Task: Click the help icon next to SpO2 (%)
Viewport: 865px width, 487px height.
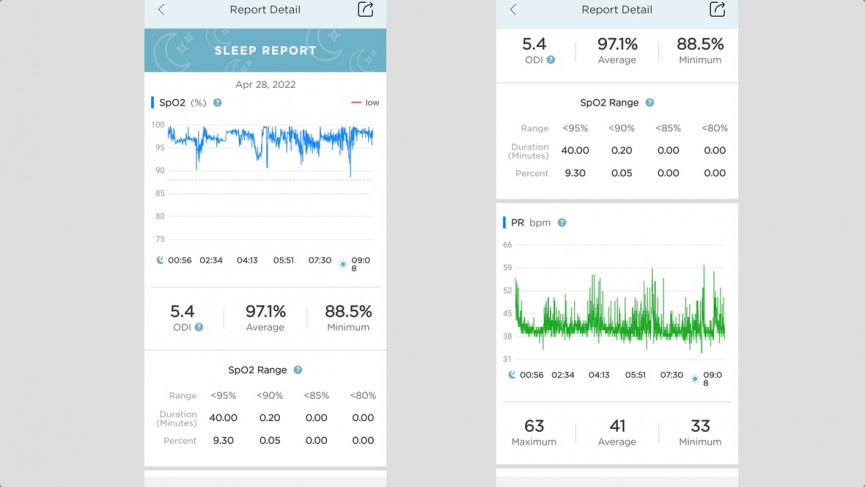Action: 217,102
